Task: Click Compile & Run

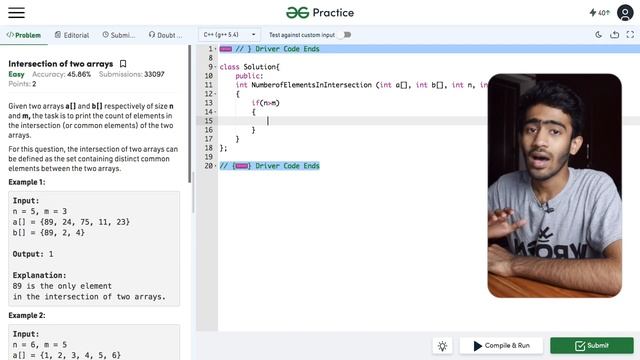Action: 501,346
